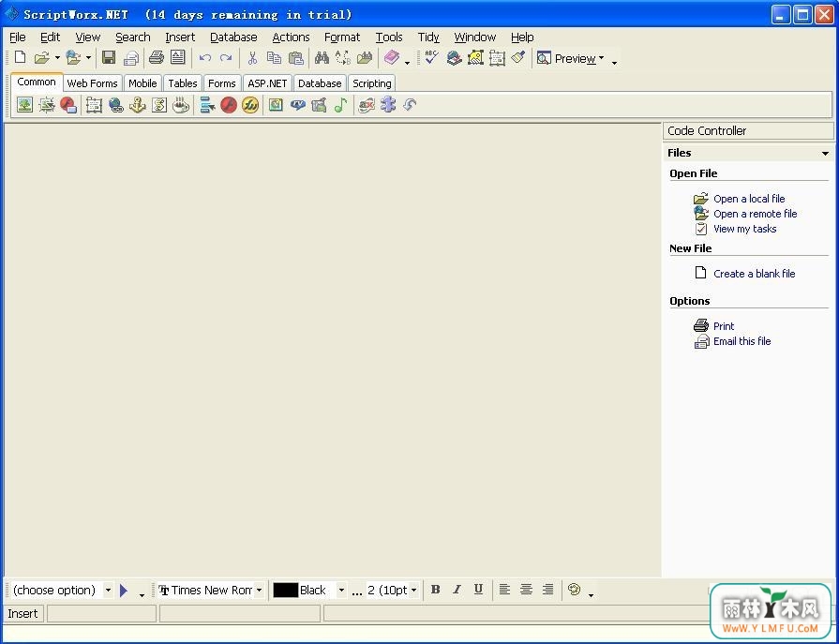This screenshot has height=644, width=839.
Task: Click the blue run arrow in bottom toolbar
Action: (x=124, y=591)
